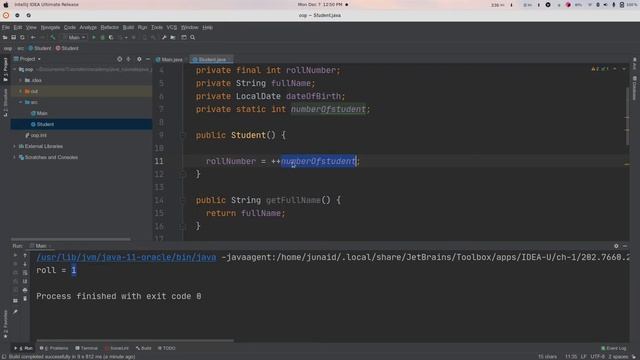Click the Up stack trace arrow
The height and width of the screenshot is (360, 640).
click(x=25, y=255)
